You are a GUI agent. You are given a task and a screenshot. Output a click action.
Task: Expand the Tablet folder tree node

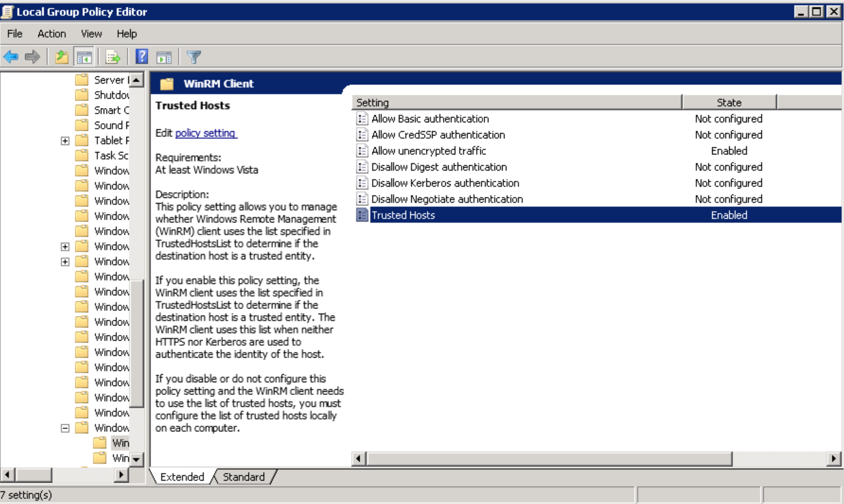65,141
